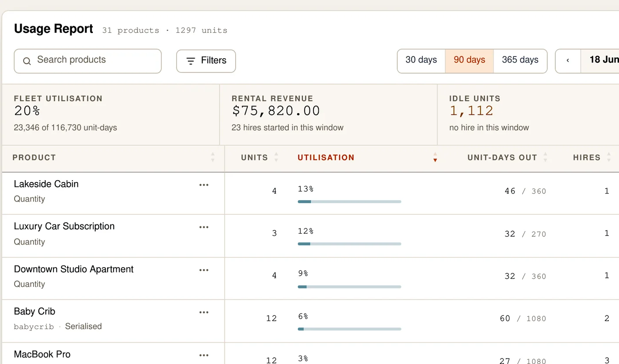Click the Baby Crib product name
Screen dimensions: 619x364
(x=34, y=311)
